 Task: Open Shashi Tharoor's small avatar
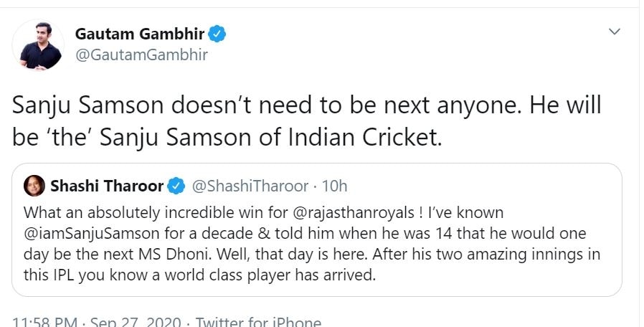tap(34, 186)
